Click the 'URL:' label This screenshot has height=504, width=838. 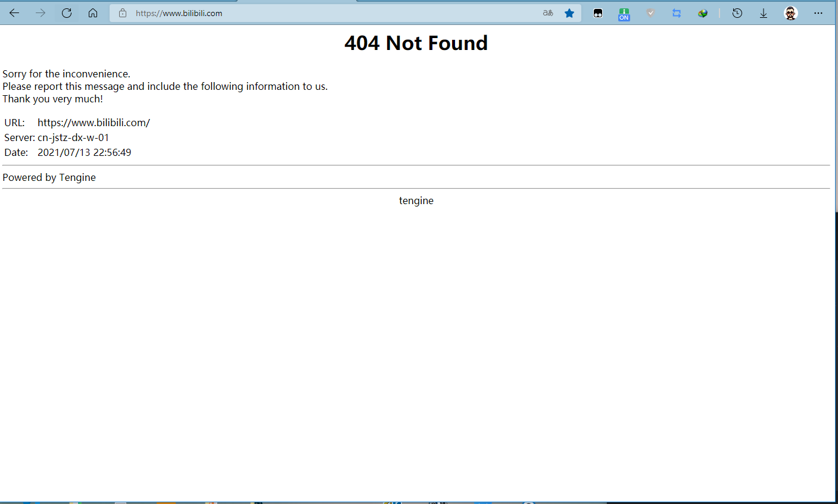(14, 123)
